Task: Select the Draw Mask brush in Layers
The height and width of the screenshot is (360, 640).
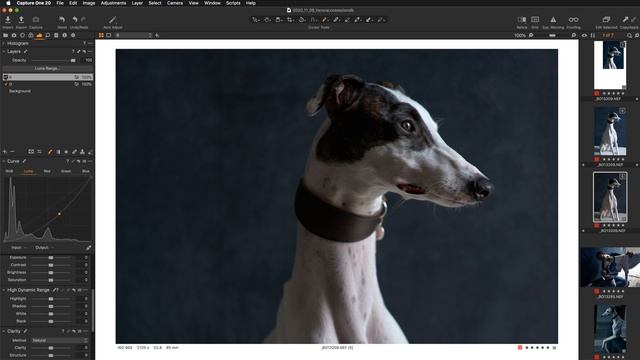Action: point(50,152)
